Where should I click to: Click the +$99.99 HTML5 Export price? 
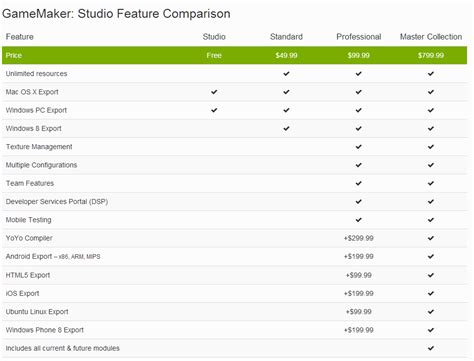click(x=359, y=275)
